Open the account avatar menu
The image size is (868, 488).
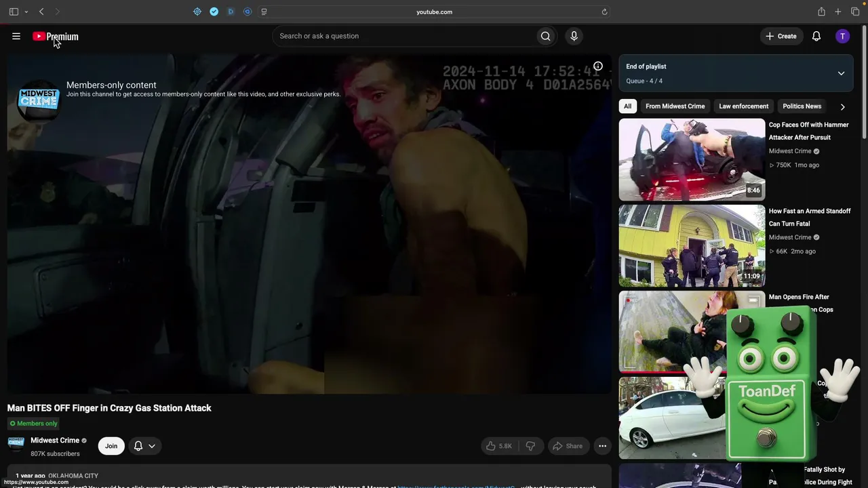coord(842,36)
